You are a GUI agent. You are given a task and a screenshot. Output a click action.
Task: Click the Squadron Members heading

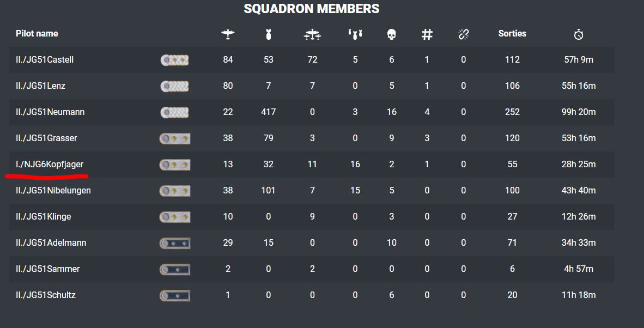coord(311,9)
